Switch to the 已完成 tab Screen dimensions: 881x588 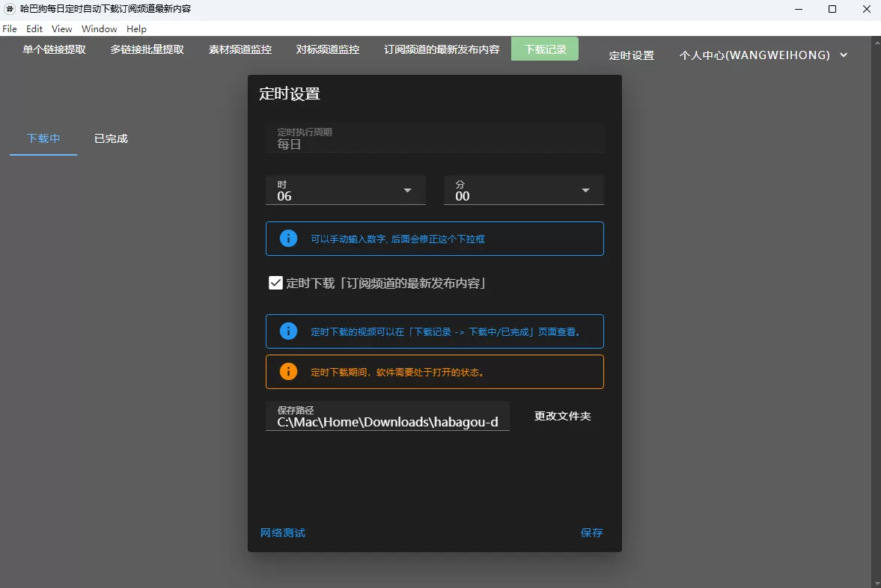point(109,138)
